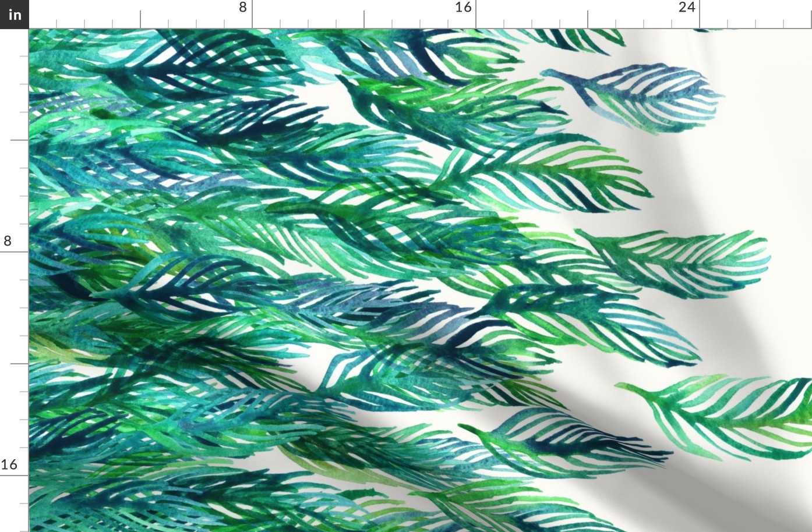This screenshot has height=532, width=812.
Task: Click the 24 label on top ruler
Action: (687, 8)
